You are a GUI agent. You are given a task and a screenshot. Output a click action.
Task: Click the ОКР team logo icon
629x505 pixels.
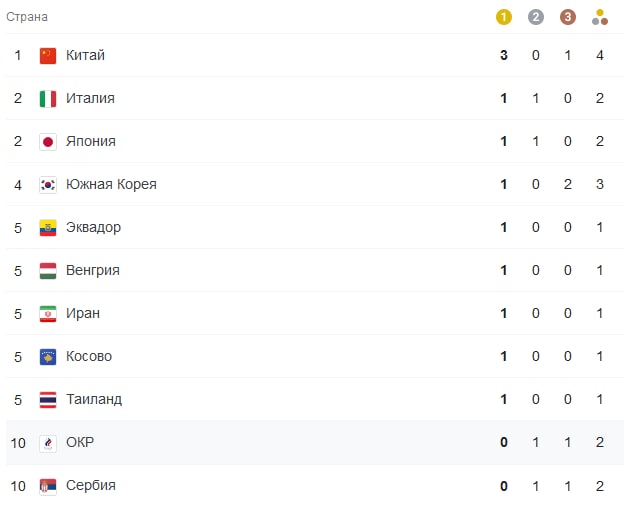48,443
